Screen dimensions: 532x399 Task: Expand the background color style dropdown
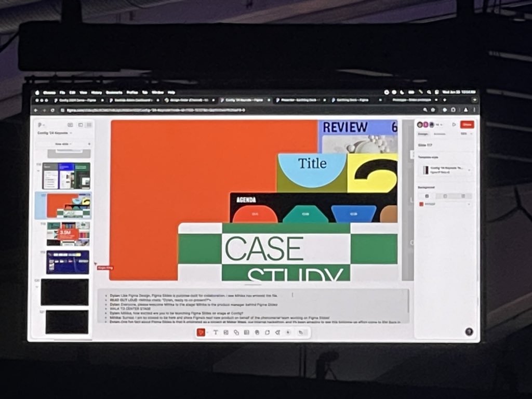click(x=469, y=204)
